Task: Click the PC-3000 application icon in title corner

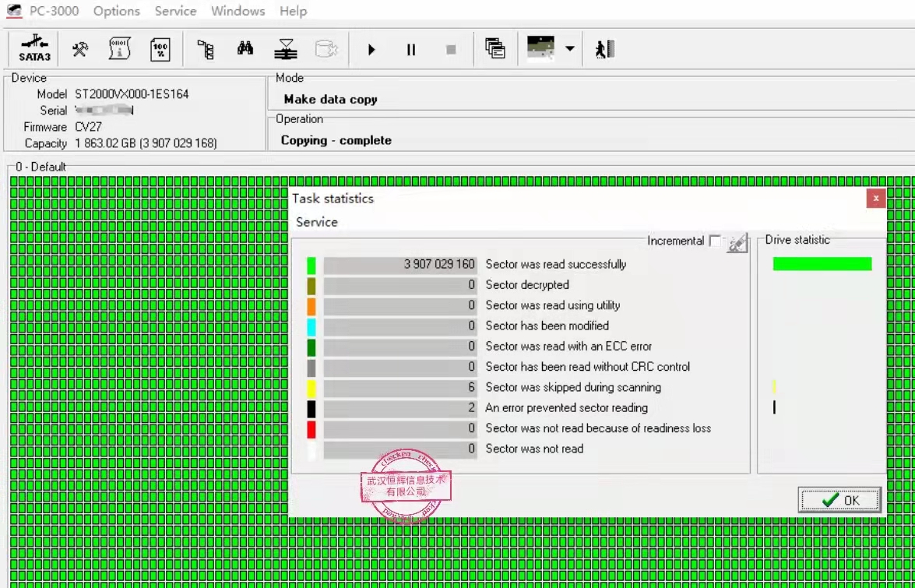Action: pos(13,10)
